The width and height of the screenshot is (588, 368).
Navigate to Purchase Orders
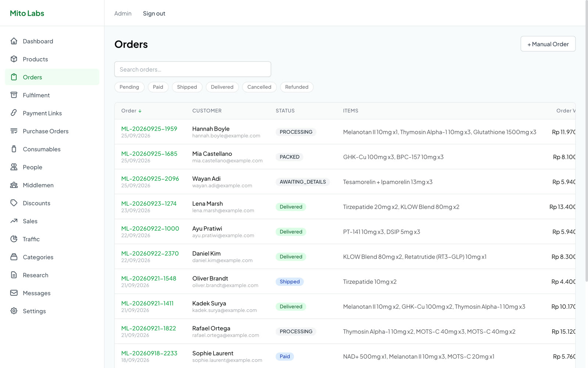(52, 131)
